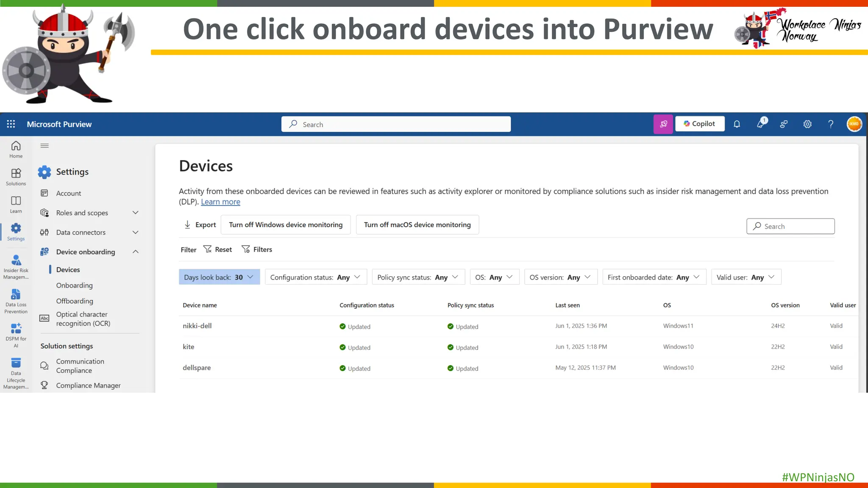Open Insider Risk Management in sidebar
Viewport: 868px width, 488px height.
16,266
